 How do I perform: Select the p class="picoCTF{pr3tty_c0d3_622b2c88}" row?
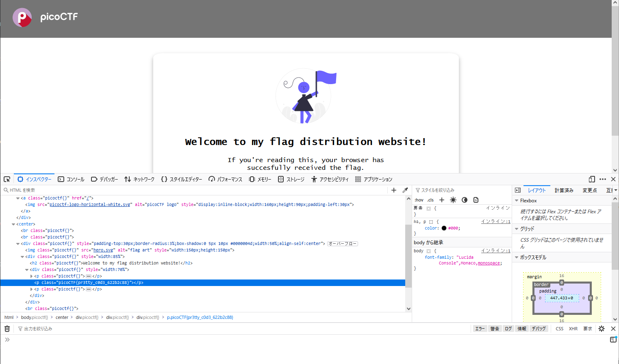(203, 283)
